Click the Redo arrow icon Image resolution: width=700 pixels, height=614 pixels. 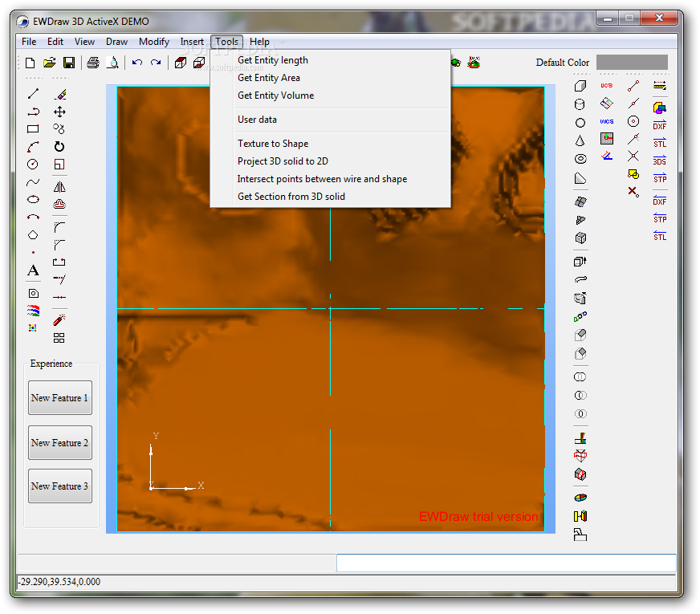[156, 63]
